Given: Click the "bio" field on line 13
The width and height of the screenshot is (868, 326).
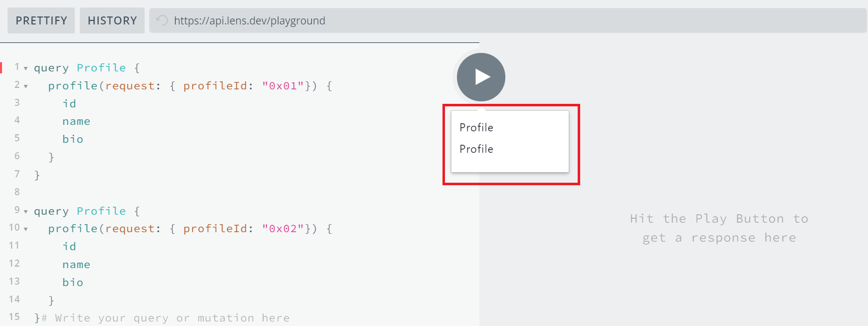Looking at the screenshot, I should coord(73,282).
